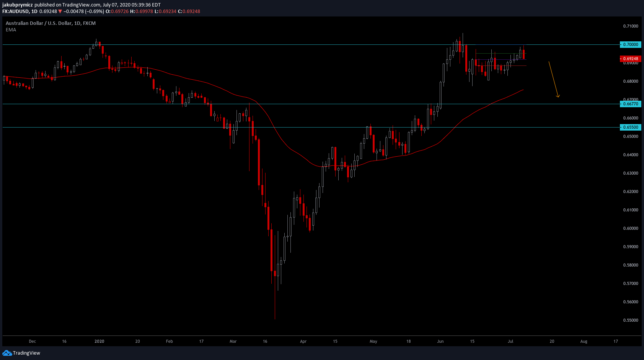This screenshot has height=360, width=644.
Task: Click the high price value H:0.69978
Action: [142, 11]
